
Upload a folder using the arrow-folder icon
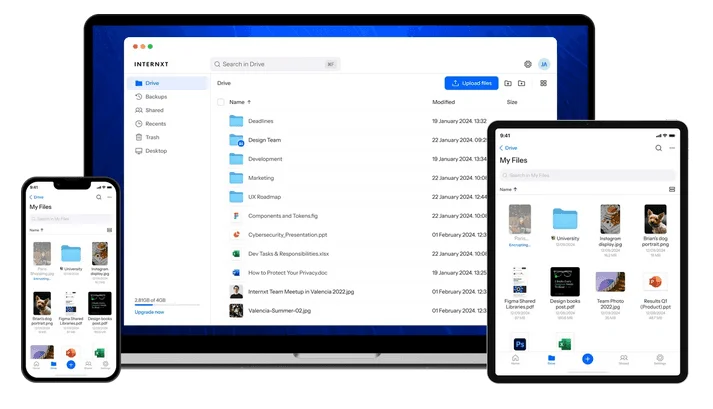coord(522,83)
